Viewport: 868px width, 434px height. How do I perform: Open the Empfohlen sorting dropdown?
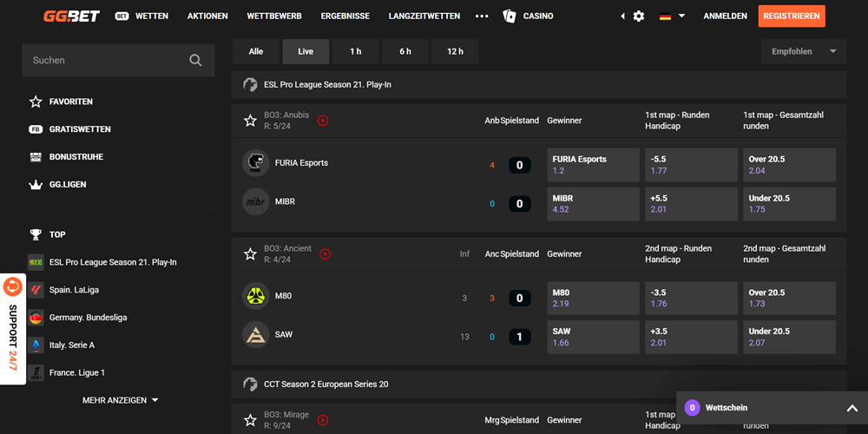(804, 51)
